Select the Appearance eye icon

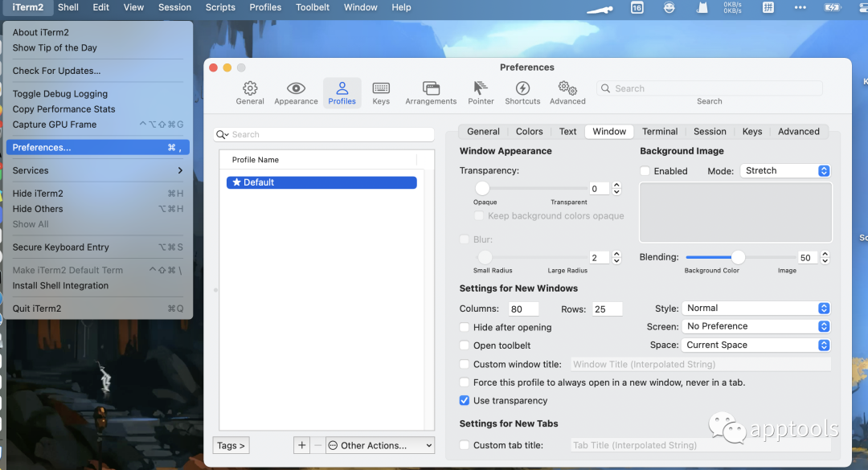coord(296,89)
